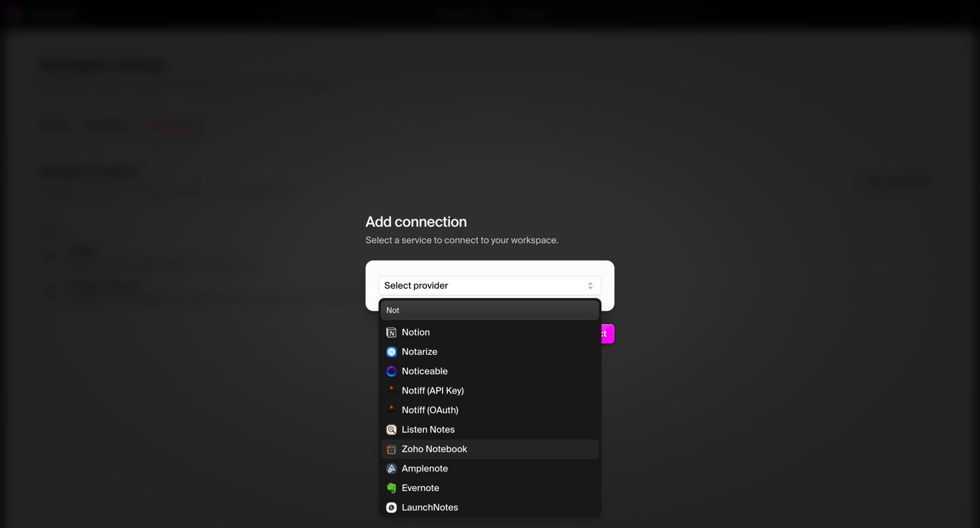Image resolution: width=980 pixels, height=528 pixels.
Task: Open the Select provider dropdown
Action: (490, 285)
